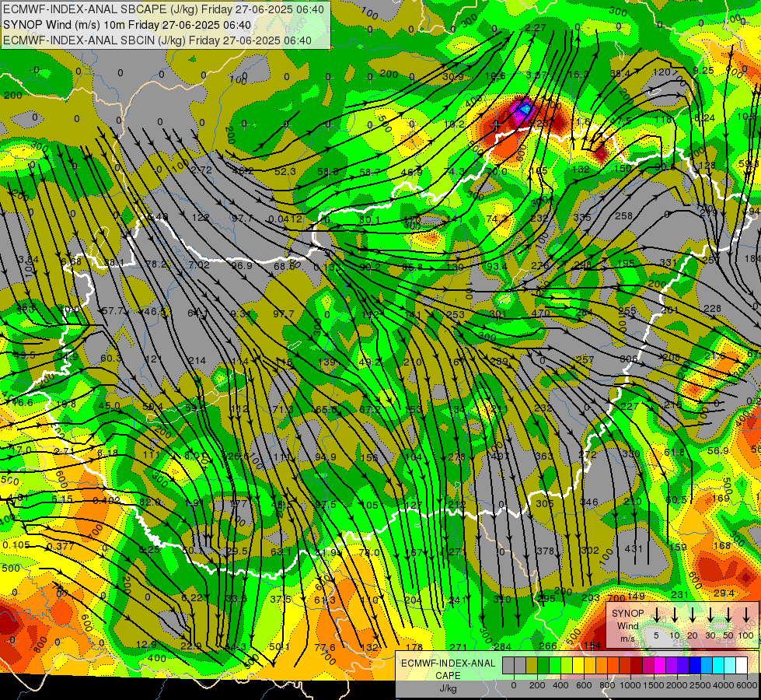Click the m/s unit in the wind legend
The height and width of the screenshot is (700, 761).
[x=627, y=639]
